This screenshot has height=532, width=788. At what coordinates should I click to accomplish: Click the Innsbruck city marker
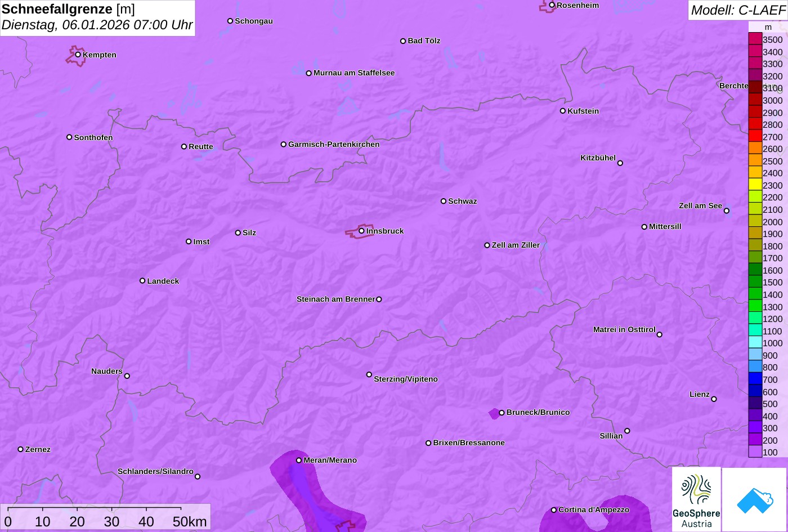[x=361, y=231]
